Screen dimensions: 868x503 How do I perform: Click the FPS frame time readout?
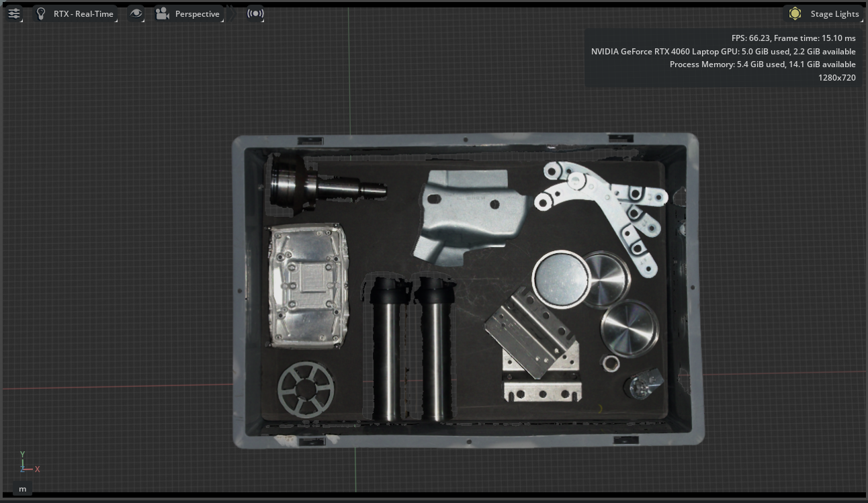tap(793, 38)
